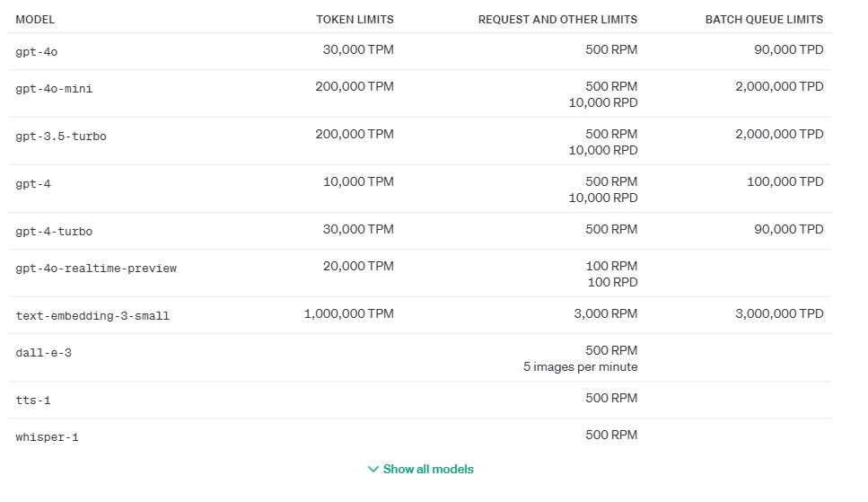Viewport: 868px width, 502px height.
Task: Select the gpt-3.5-turbo model name
Action: (x=61, y=137)
